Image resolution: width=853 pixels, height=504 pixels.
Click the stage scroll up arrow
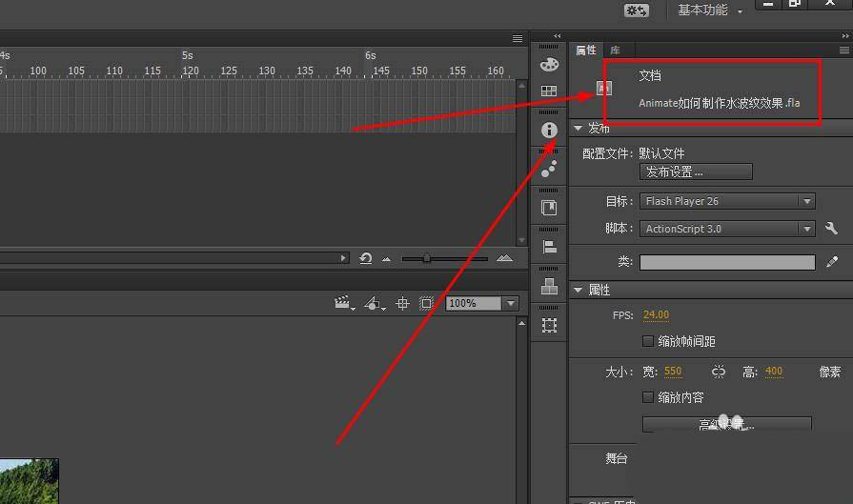click(521, 323)
